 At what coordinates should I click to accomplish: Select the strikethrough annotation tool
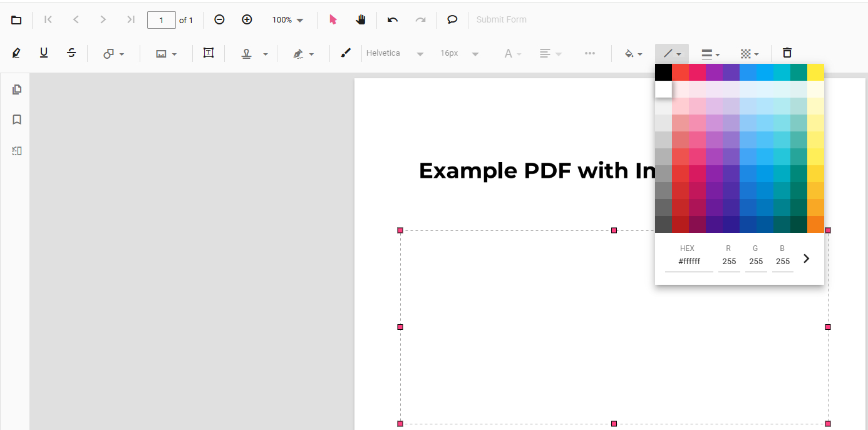pyautogui.click(x=71, y=53)
